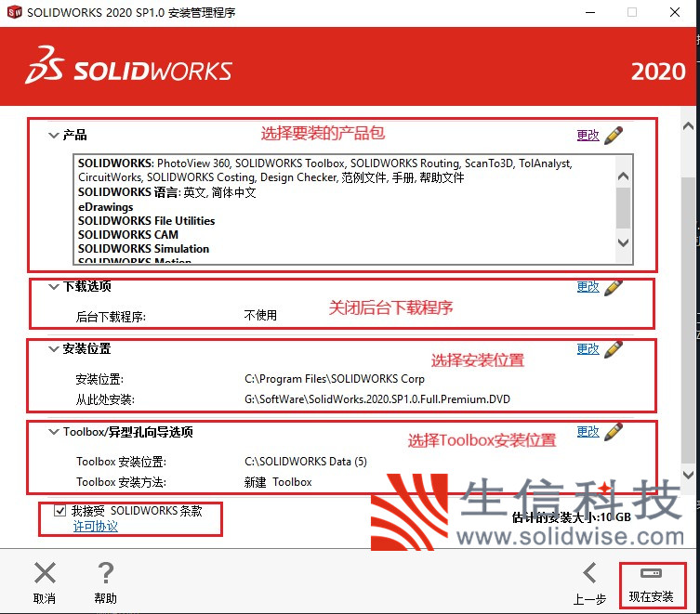Image resolution: width=700 pixels, height=614 pixels.
Task: Click product list scrollbar up arrow
Action: (x=623, y=176)
